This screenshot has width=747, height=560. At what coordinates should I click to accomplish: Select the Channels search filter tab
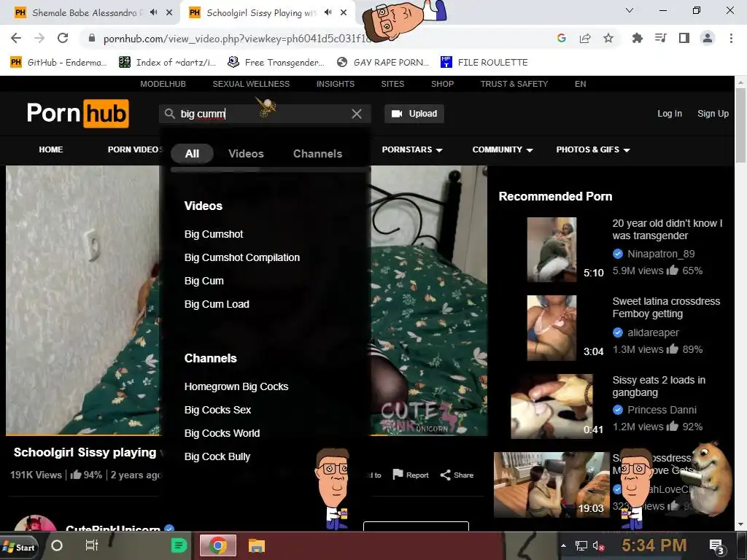coord(318,154)
